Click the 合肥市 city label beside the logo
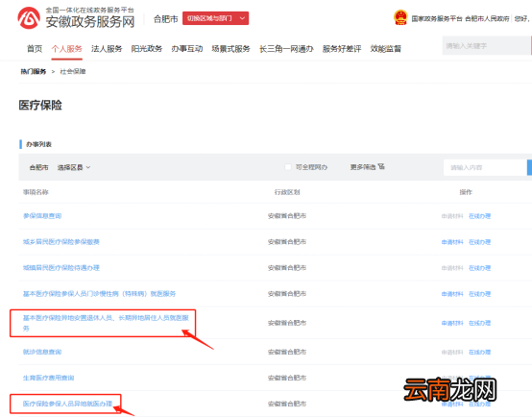This screenshot has width=532, height=417. (166, 19)
